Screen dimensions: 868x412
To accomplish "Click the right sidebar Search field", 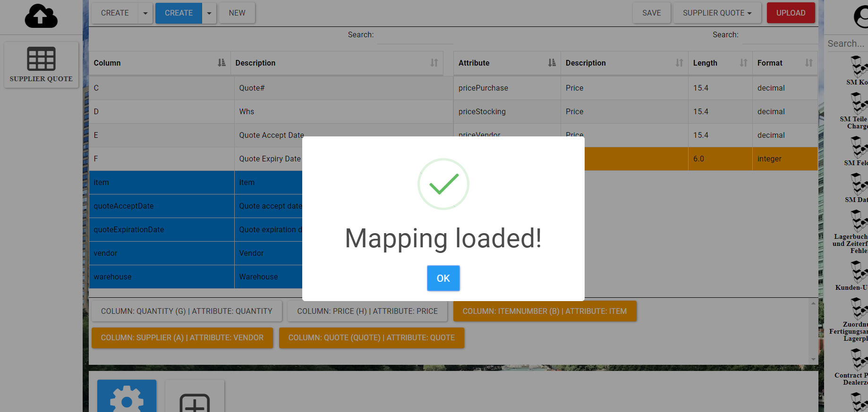I will coord(846,43).
